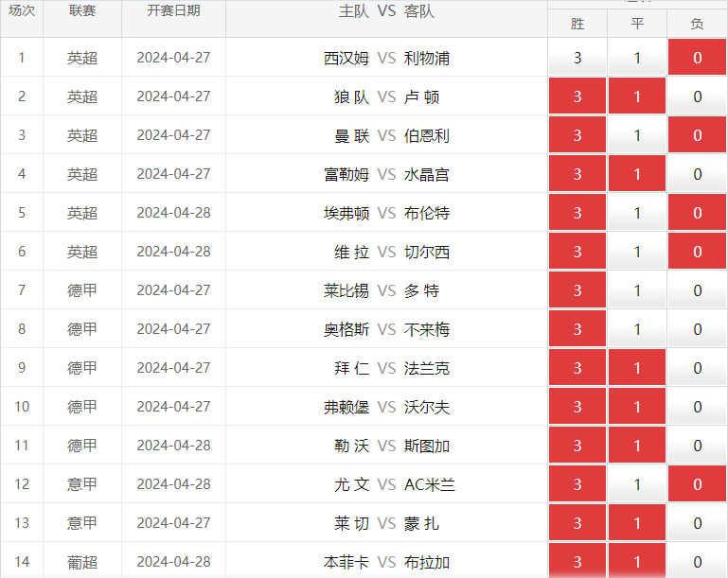
Task: Toggle win (3) for 西汉姆 VS 利物浦
Action: tap(577, 57)
